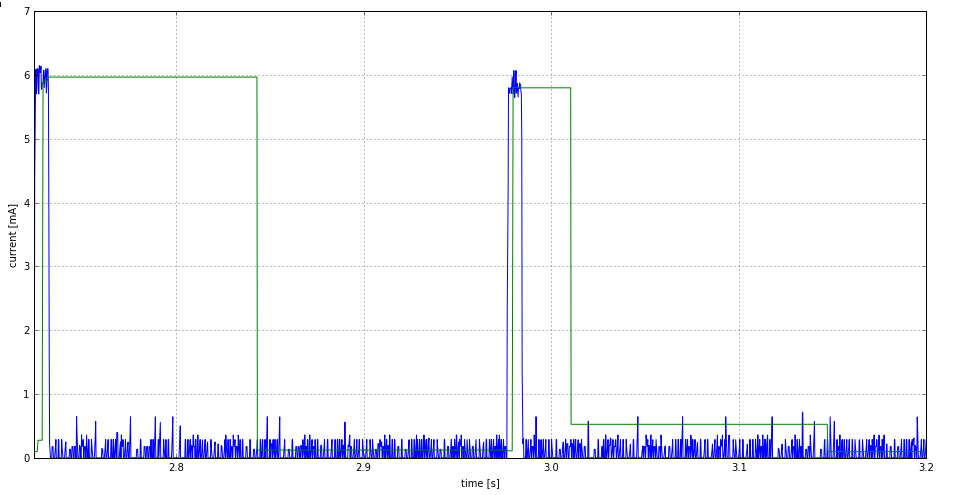
Task: Click the y-axis tick label 6
Action: 26,75
